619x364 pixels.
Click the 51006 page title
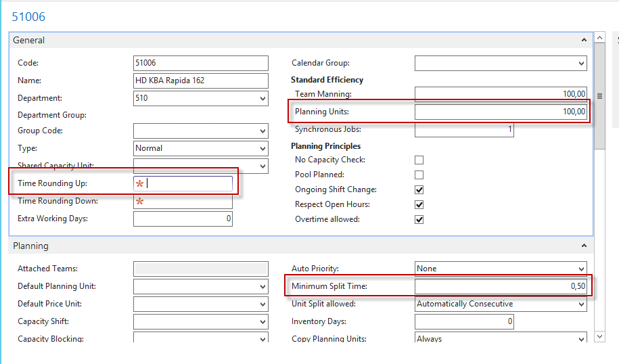pos(28,17)
